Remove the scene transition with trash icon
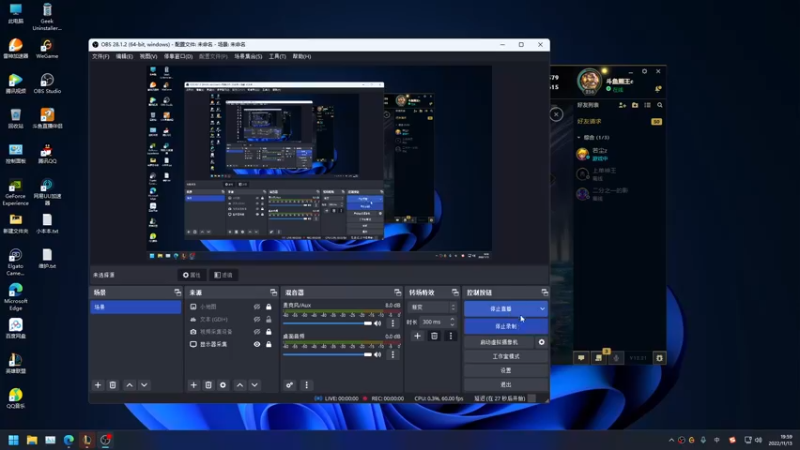The image size is (800, 450). pyautogui.click(x=434, y=336)
